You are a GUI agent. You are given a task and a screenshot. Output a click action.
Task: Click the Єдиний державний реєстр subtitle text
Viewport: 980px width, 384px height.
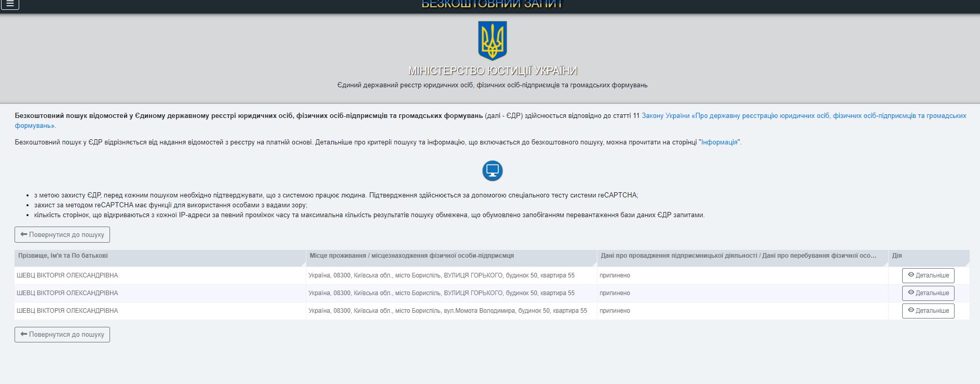coord(492,85)
